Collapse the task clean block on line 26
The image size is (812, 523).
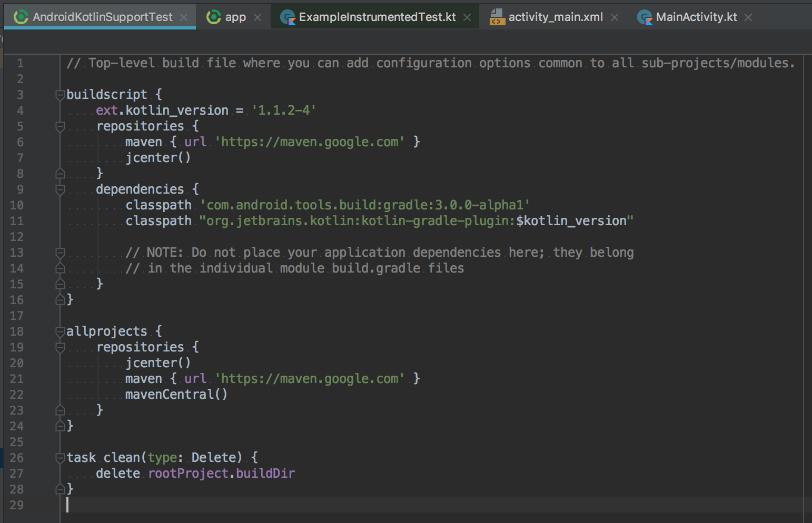pyautogui.click(x=60, y=458)
